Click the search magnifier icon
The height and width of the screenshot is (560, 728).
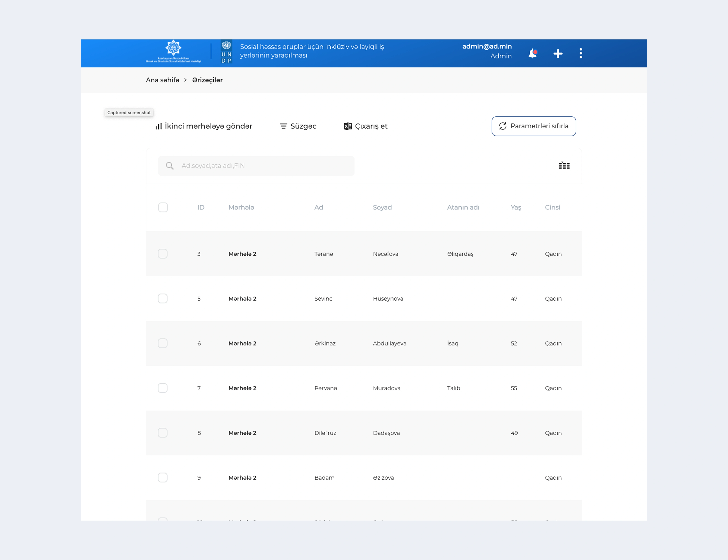(170, 166)
